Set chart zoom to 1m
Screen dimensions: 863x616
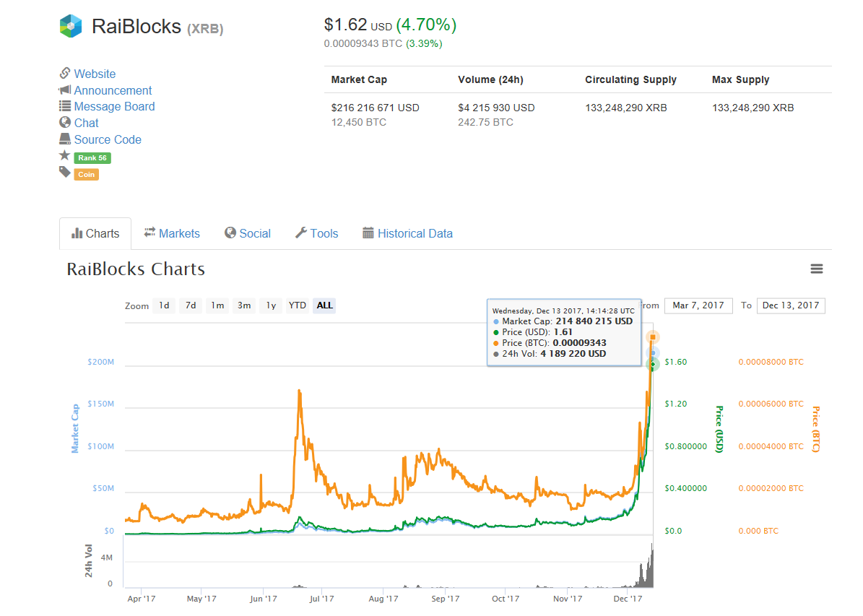coord(217,305)
